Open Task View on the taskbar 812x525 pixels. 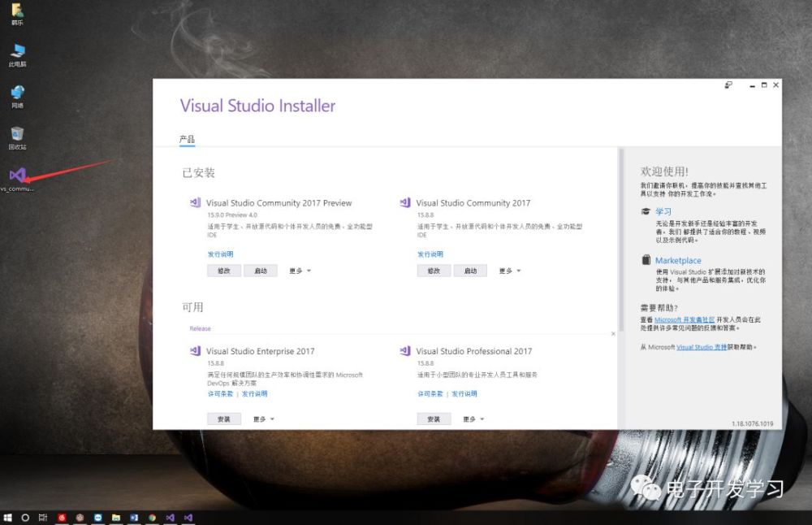coord(43,517)
